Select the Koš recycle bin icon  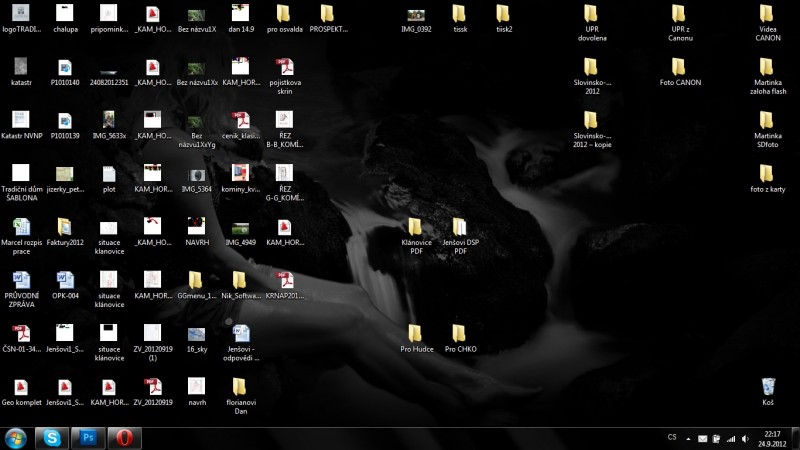tap(767, 386)
